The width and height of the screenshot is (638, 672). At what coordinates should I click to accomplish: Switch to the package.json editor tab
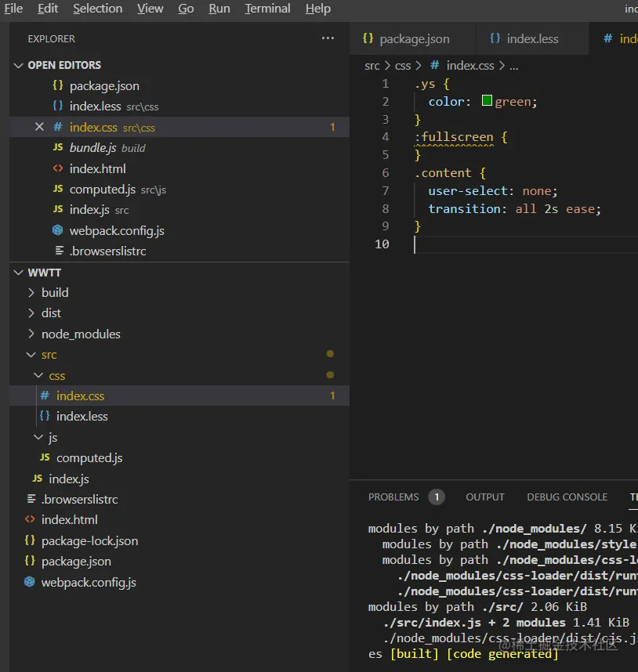[412, 38]
